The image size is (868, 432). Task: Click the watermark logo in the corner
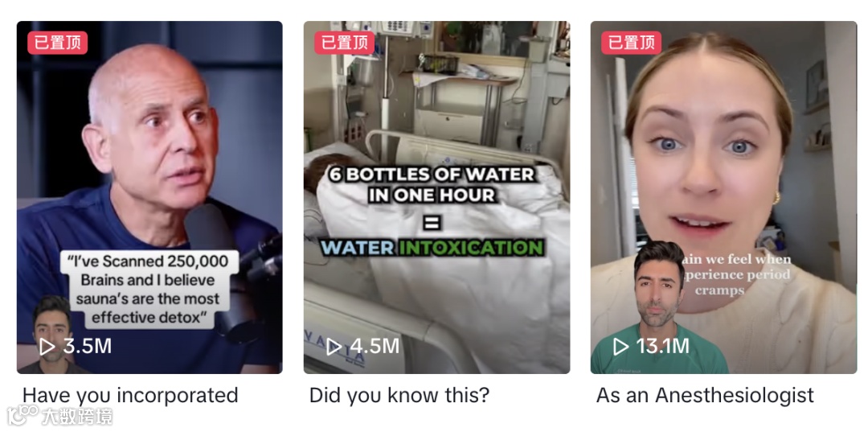click(x=59, y=415)
